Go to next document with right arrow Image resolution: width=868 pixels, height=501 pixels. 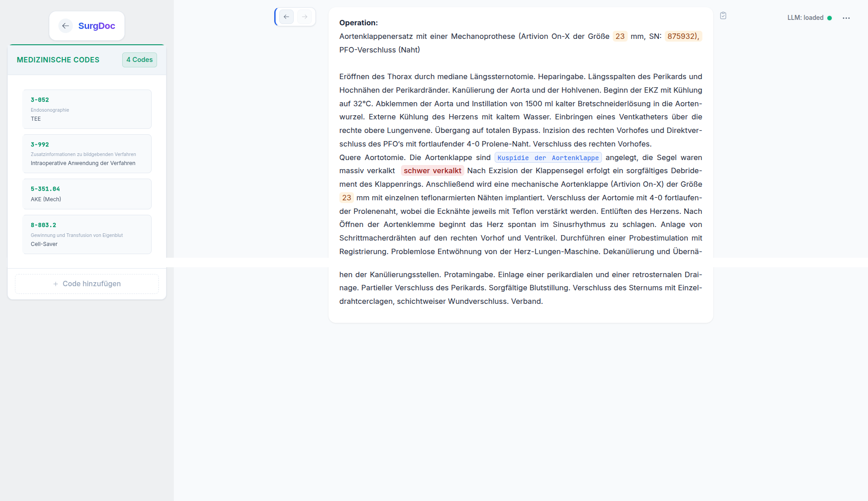tap(305, 17)
